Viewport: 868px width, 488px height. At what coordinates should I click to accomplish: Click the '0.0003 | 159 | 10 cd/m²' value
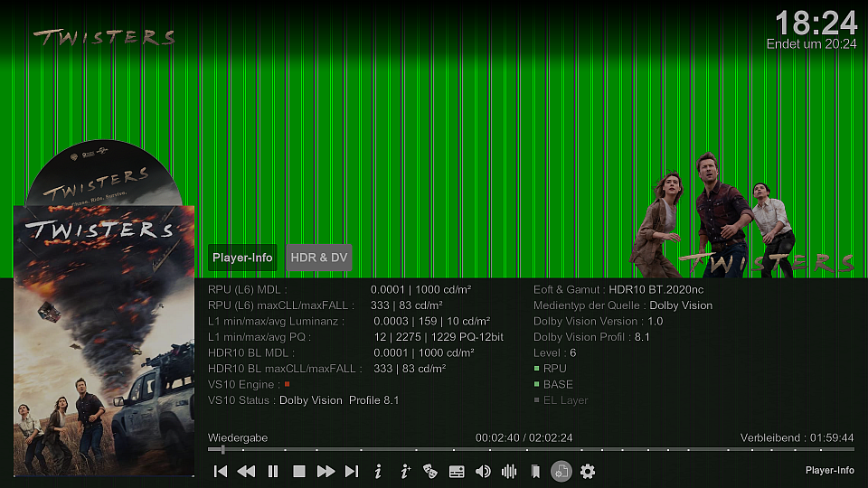(432, 321)
